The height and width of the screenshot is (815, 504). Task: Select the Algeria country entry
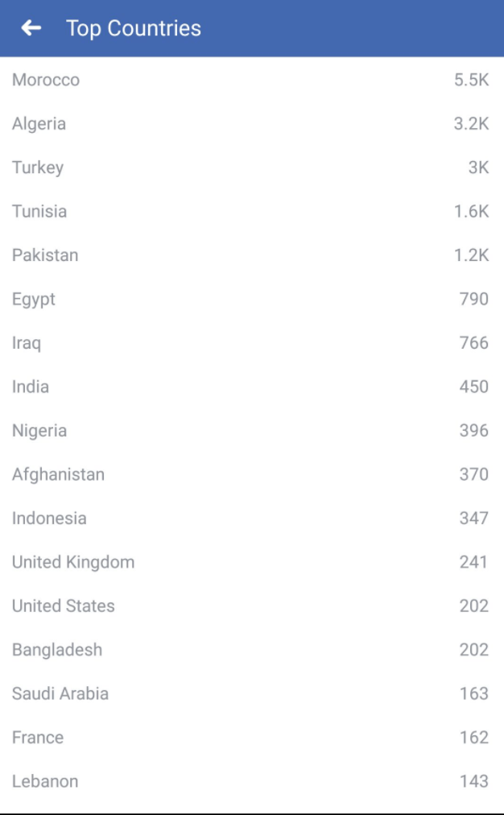tap(39, 124)
